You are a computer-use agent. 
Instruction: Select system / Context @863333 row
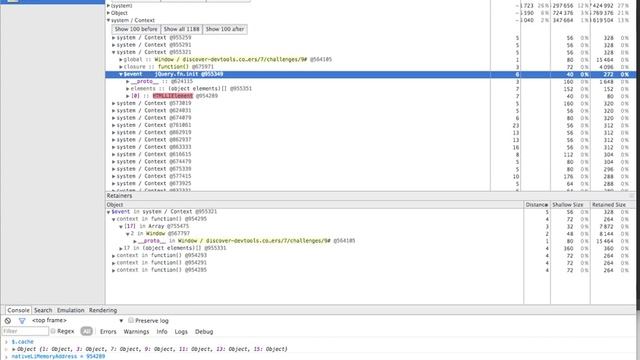tap(371, 147)
